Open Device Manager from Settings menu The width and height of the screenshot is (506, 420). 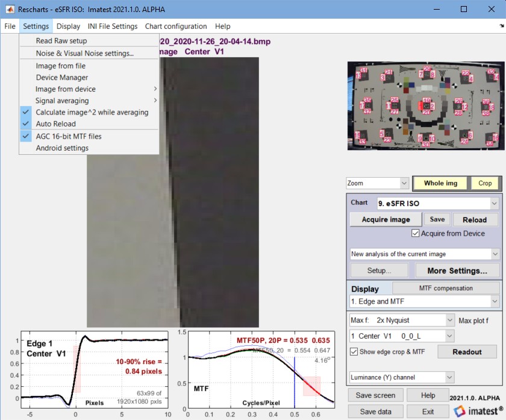pos(89,78)
